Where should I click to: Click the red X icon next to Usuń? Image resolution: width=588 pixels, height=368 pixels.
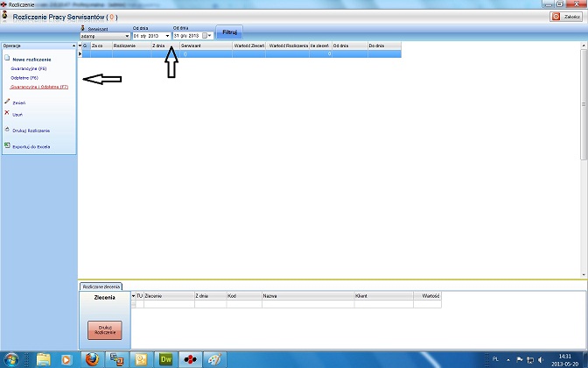click(x=7, y=113)
